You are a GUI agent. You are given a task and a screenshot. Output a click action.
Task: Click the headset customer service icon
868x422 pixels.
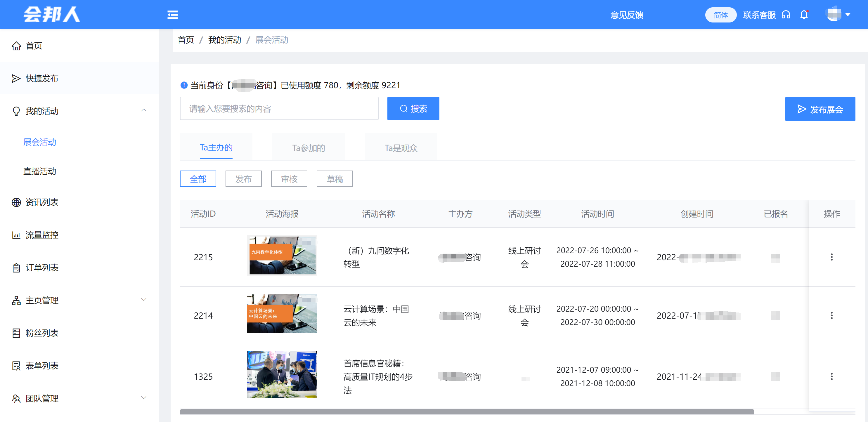click(786, 15)
